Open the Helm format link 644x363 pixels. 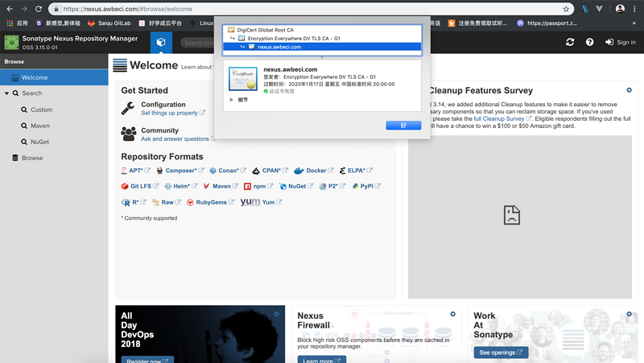[181, 186]
